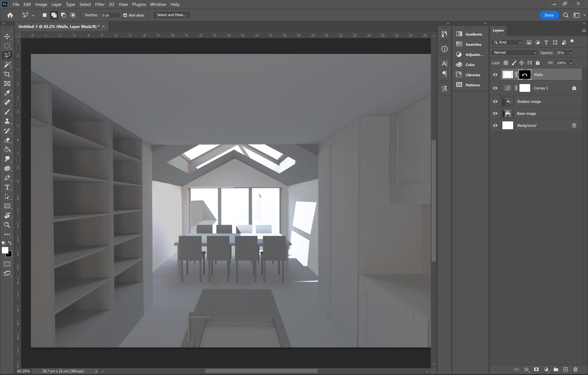Open the Filter menu
The width and height of the screenshot is (588, 375).
click(100, 4)
